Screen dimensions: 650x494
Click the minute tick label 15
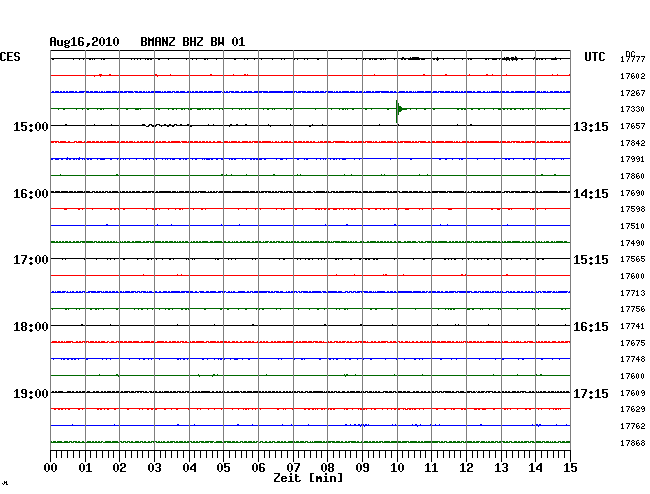coord(570,468)
